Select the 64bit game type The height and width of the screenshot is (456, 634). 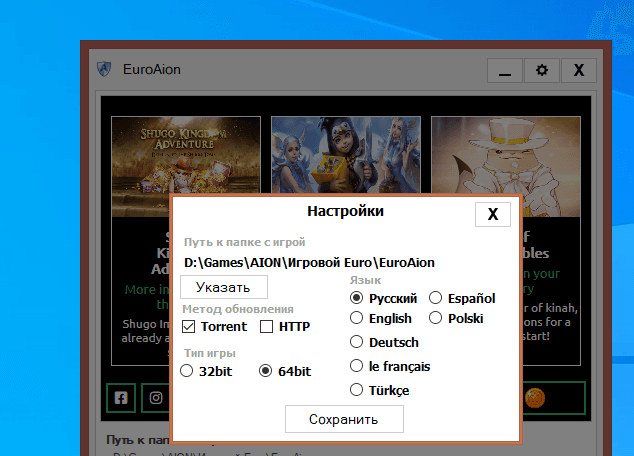point(266,371)
